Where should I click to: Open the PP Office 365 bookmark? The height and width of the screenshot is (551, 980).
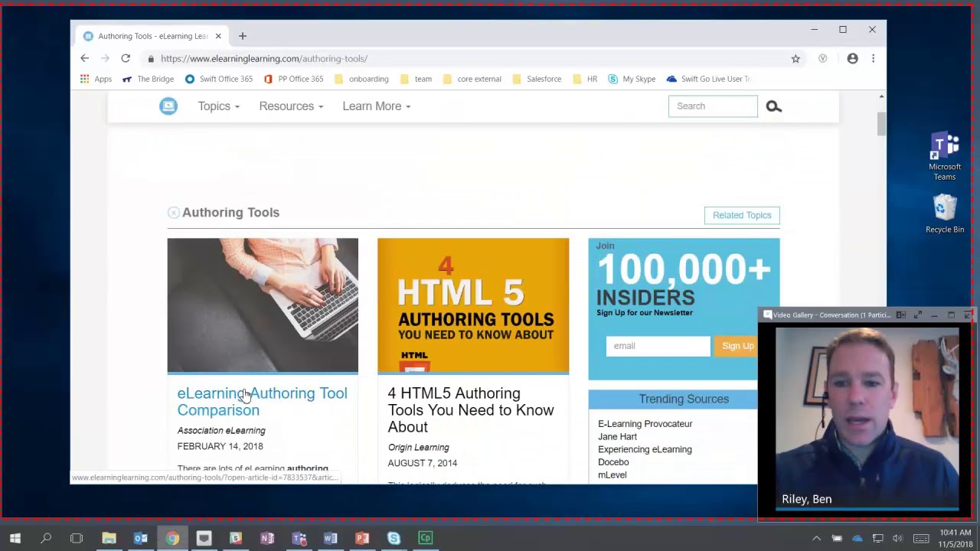pyautogui.click(x=293, y=79)
